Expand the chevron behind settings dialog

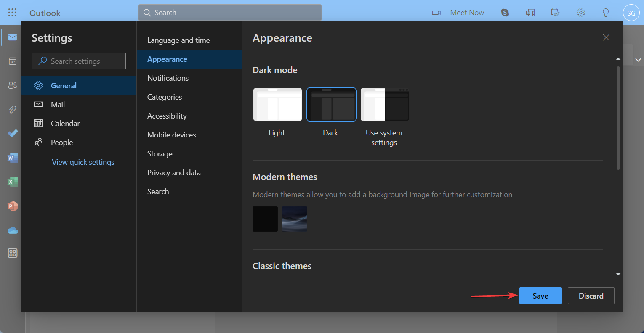(638, 60)
